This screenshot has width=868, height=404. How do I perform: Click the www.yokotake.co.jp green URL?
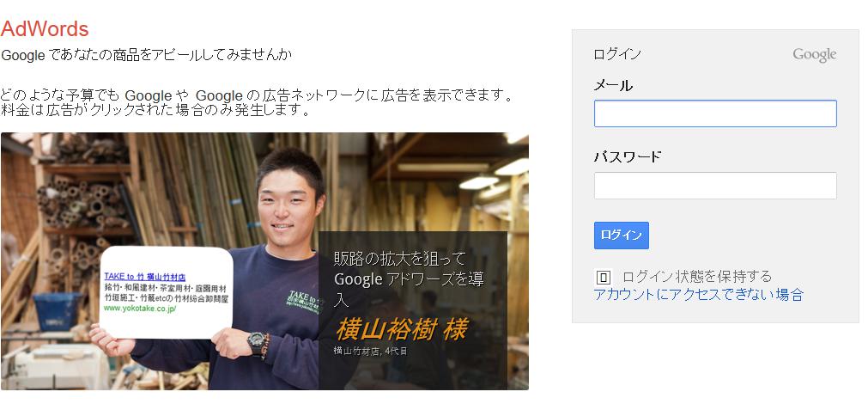coord(139,308)
